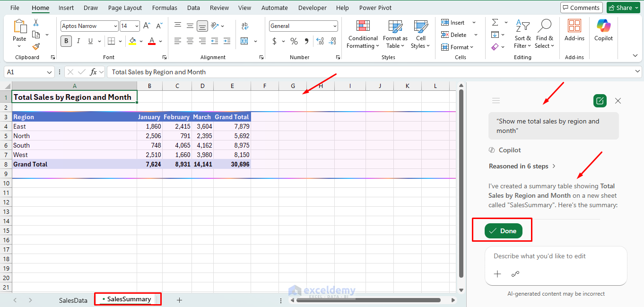Decrease indent in Alignment group

point(215,41)
